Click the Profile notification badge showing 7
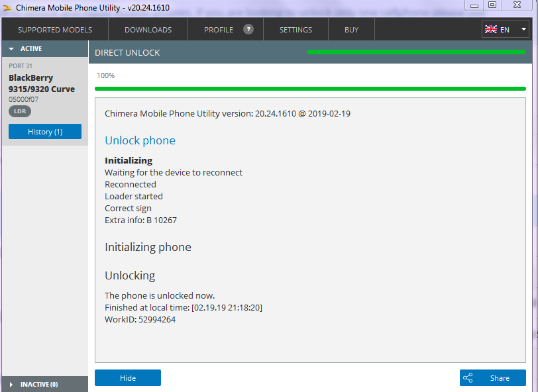 pos(248,29)
